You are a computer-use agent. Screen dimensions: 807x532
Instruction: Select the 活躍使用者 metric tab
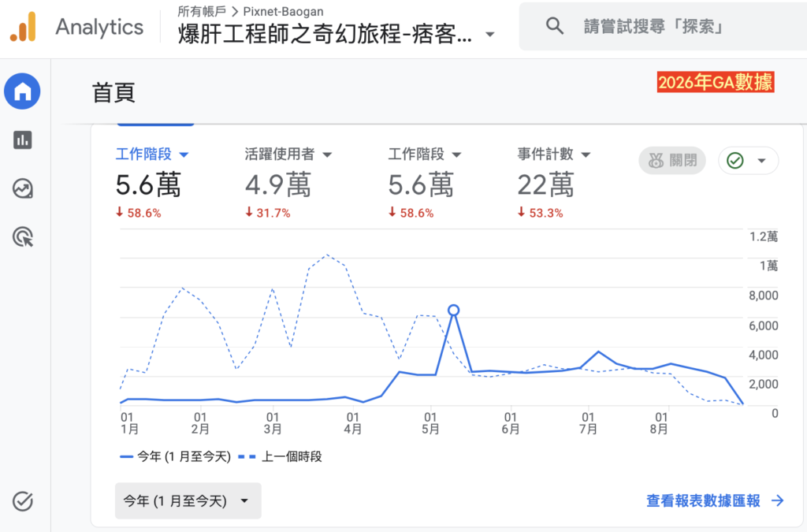(288, 154)
